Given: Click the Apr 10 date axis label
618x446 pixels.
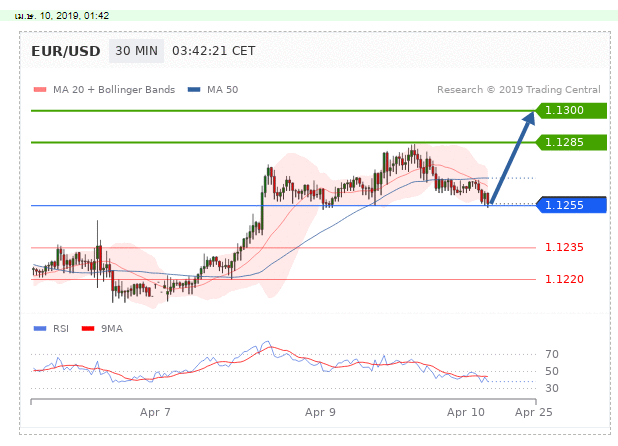Looking at the screenshot, I should click(x=465, y=413).
